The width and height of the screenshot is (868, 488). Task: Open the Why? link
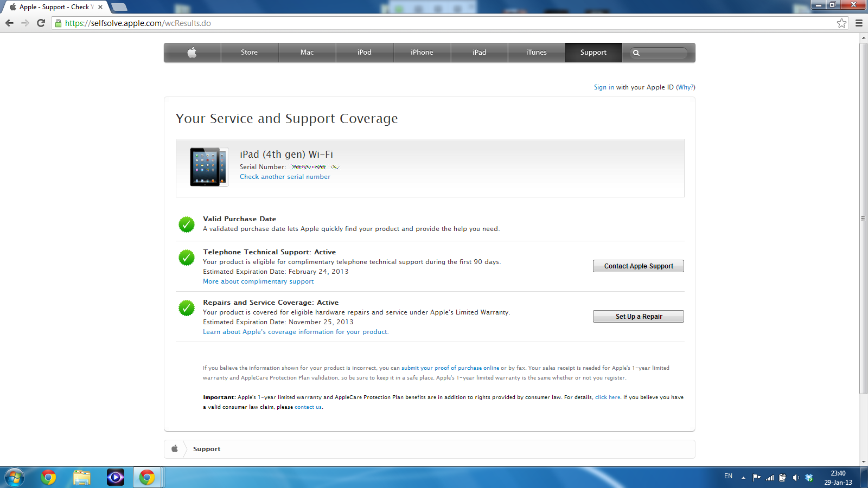686,87
